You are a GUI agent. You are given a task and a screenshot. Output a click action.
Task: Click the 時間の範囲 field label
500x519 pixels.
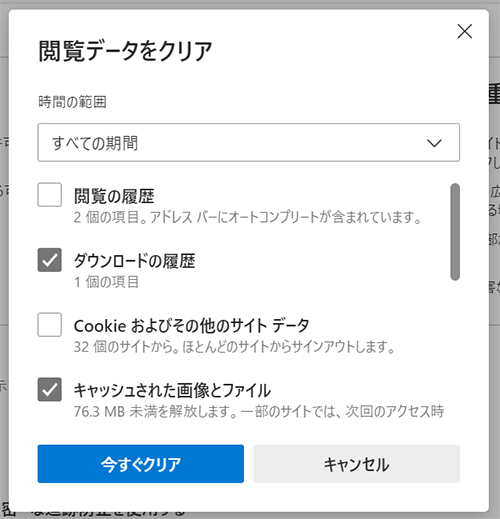(x=72, y=102)
